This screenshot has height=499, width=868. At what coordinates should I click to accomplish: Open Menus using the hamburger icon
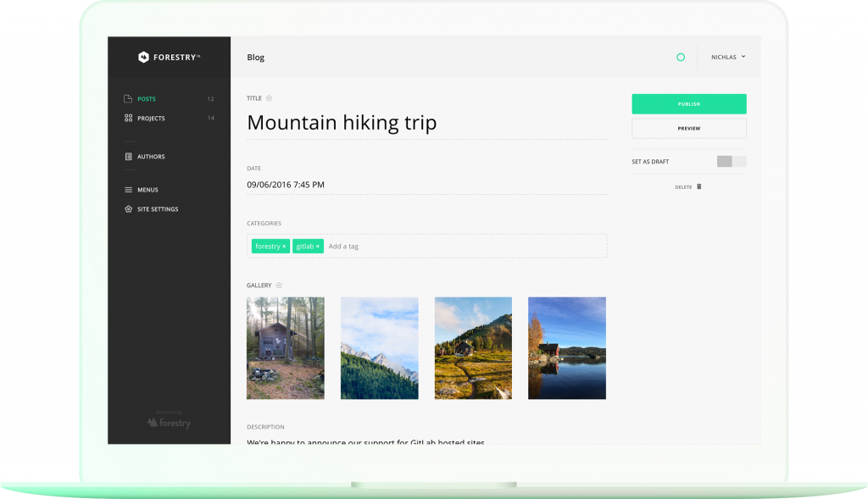(128, 190)
